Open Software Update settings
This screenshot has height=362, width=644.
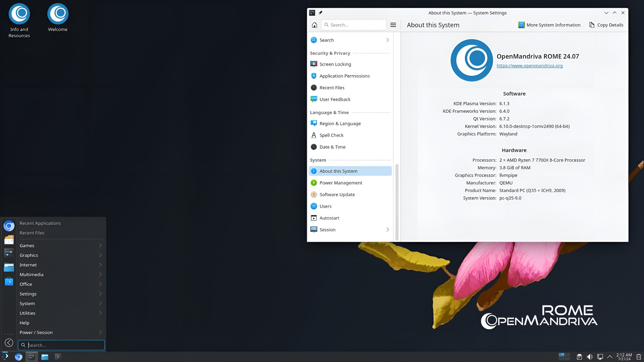tap(337, 194)
